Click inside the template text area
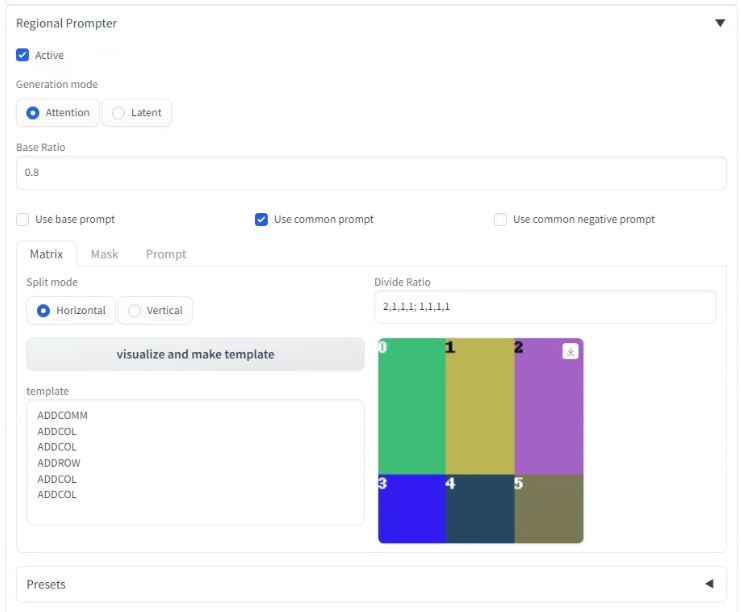This screenshot has width=741, height=612. pyautogui.click(x=195, y=462)
